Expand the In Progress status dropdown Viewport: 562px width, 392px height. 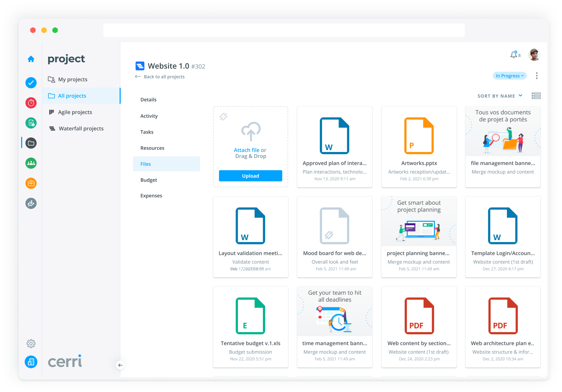tap(510, 76)
